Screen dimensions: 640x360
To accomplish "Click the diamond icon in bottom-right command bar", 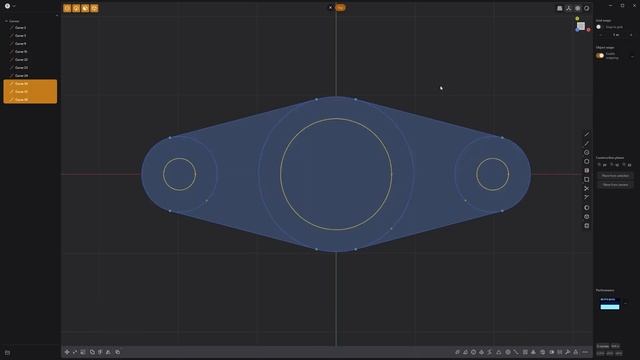I will [482, 352].
